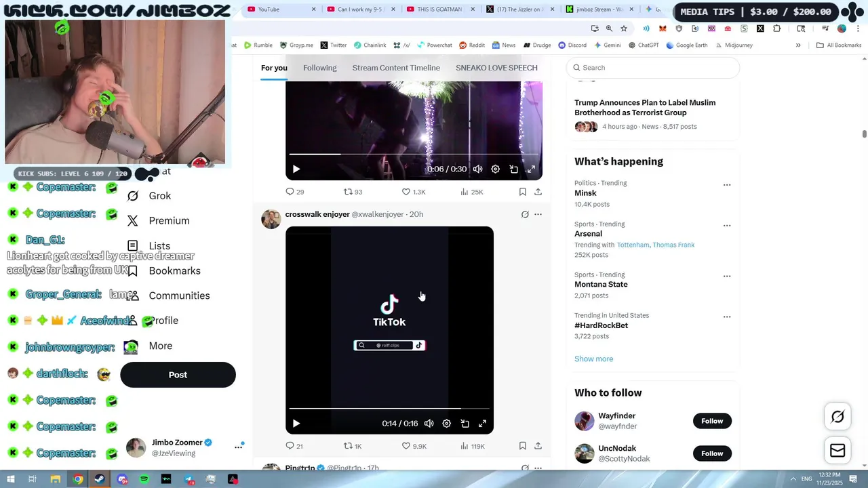The height and width of the screenshot is (488, 868).
Task: Open Jimbo Zoomer account menu dots
Action: coord(239,447)
